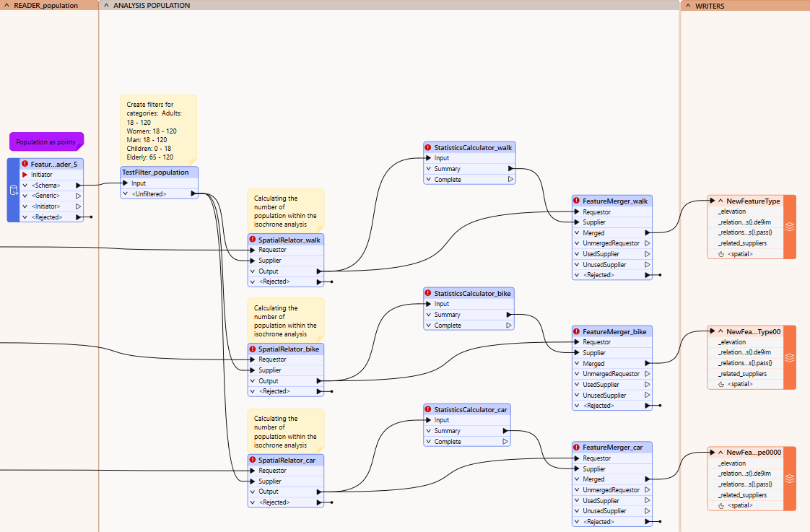Click the Supplier port label on FeatureMerger_bike
This screenshot has height=532, width=810.
594,353
